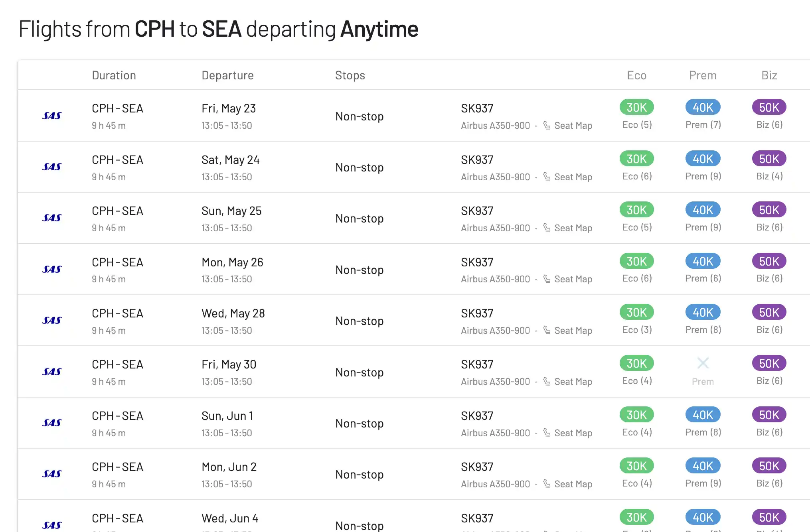Select 40K Prem fare on Jun 1
810x532 pixels.
pyautogui.click(x=703, y=415)
